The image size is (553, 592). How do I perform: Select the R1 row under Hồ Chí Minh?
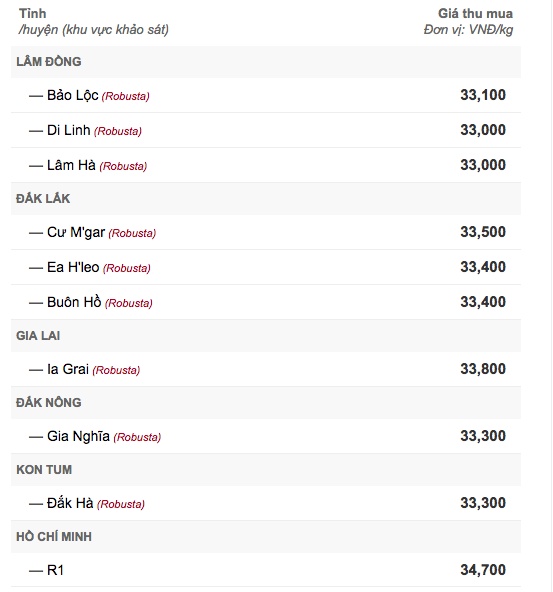266,570
